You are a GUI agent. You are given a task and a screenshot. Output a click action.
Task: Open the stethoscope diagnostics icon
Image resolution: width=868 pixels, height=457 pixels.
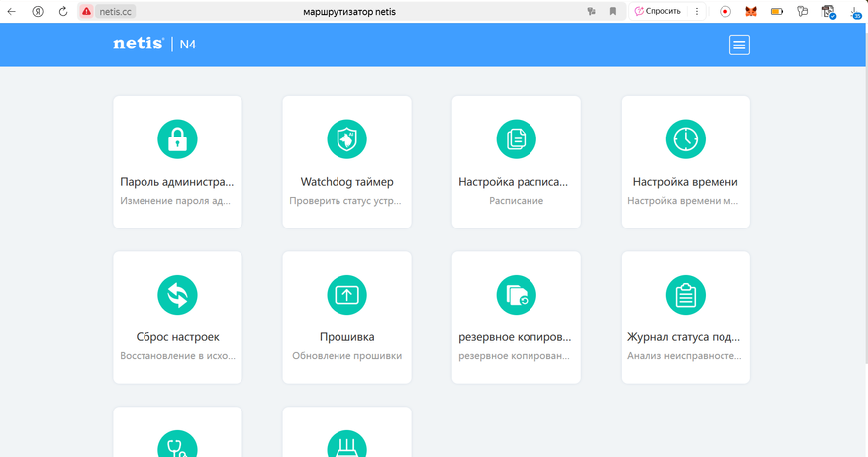[x=177, y=444]
